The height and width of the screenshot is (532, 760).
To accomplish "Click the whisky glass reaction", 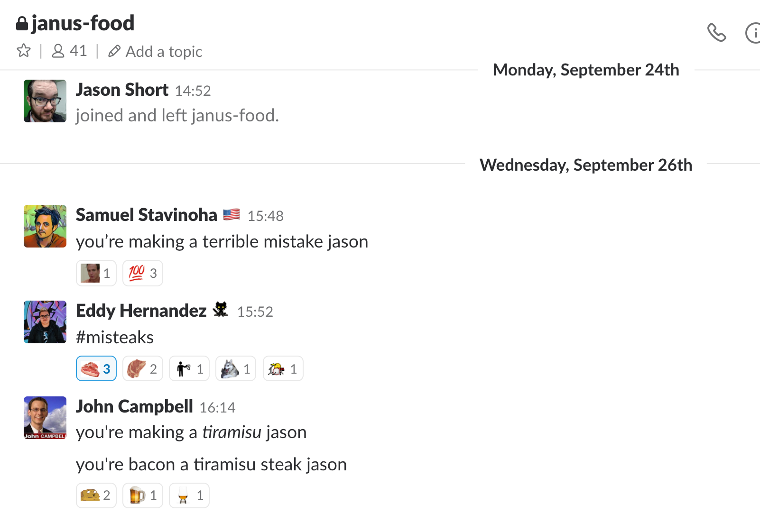I will 189,495.
